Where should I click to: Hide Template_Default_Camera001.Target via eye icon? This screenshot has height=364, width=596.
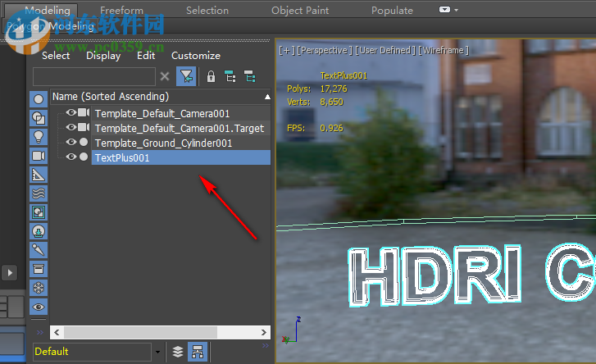pos(71,127)
